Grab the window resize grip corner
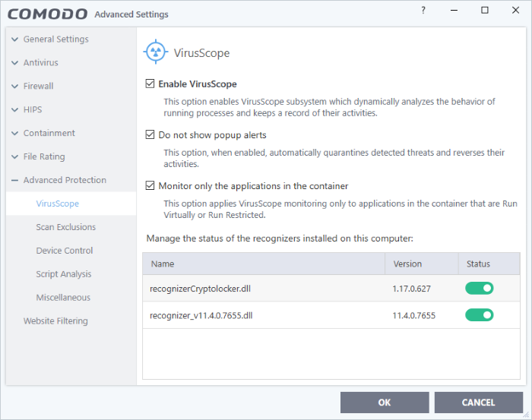This screenshot has height=420, width=532. tap(526, 414)
